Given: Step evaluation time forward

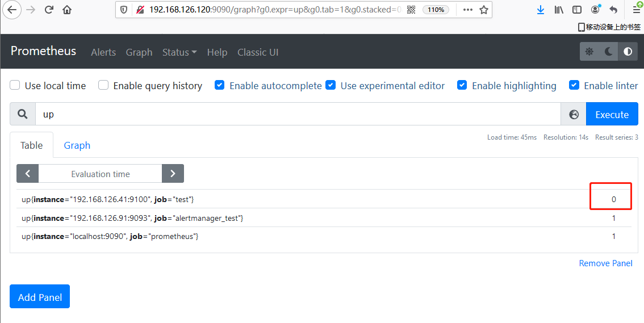Looking at the screenshot, I should [x=173, y=174].
